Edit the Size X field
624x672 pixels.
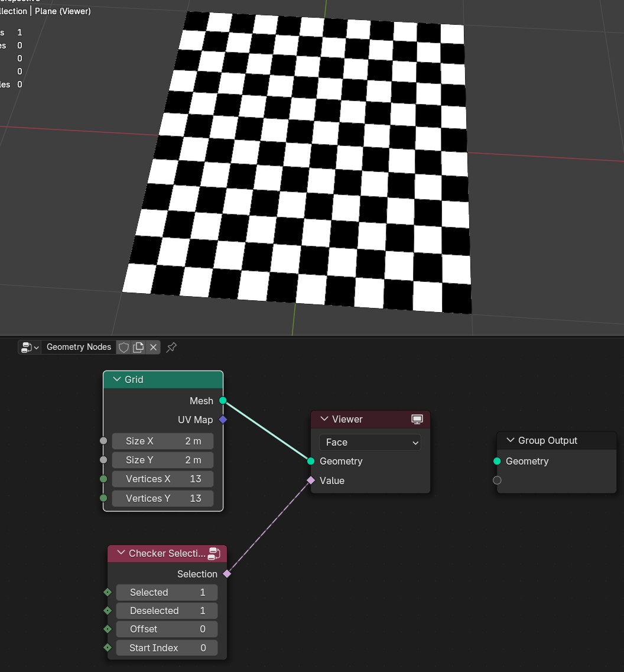pos(163,441)
